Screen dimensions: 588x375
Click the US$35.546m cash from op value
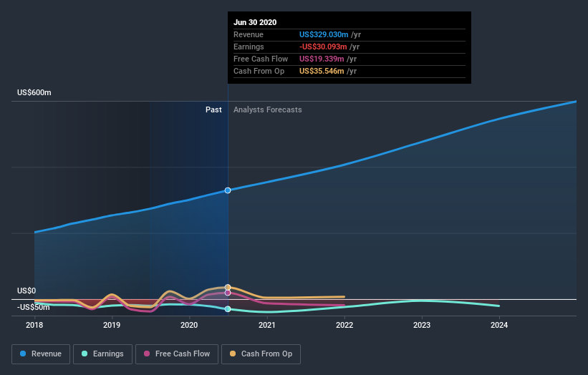pos(322,71)
